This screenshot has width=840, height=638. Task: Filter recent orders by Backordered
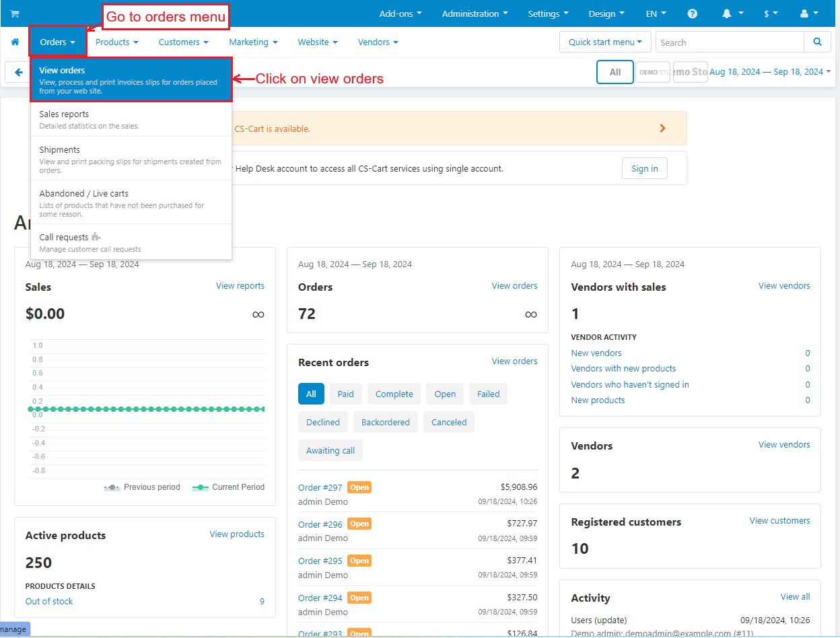(386, 422)
